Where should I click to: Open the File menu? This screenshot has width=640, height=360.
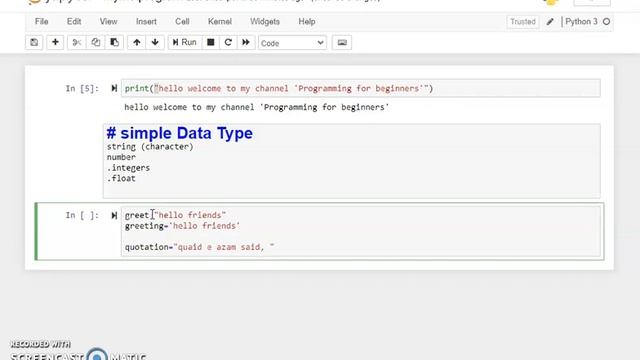click(42, 22)
